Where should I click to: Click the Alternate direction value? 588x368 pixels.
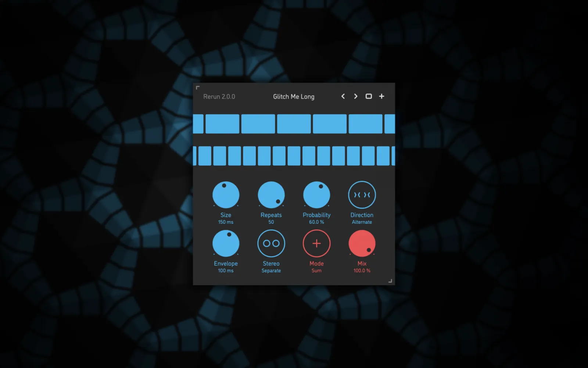362,222
